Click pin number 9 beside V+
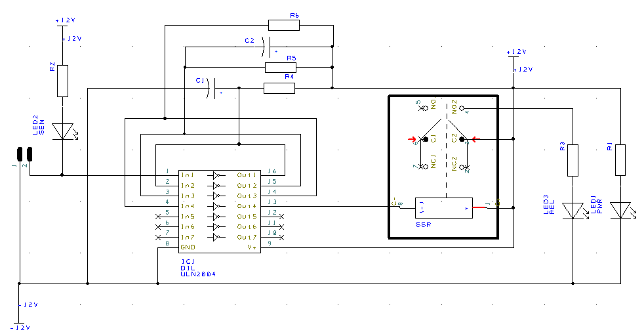 coord(270,243)
